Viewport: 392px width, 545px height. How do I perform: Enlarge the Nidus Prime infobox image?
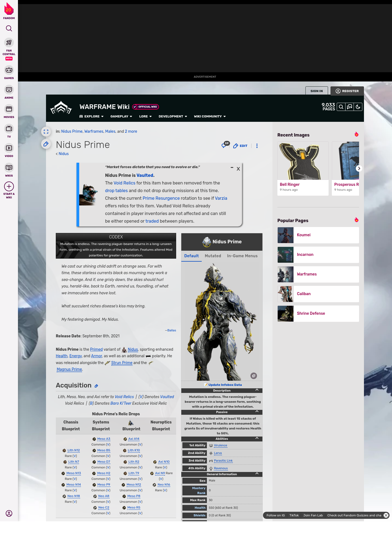pos(254,376)
